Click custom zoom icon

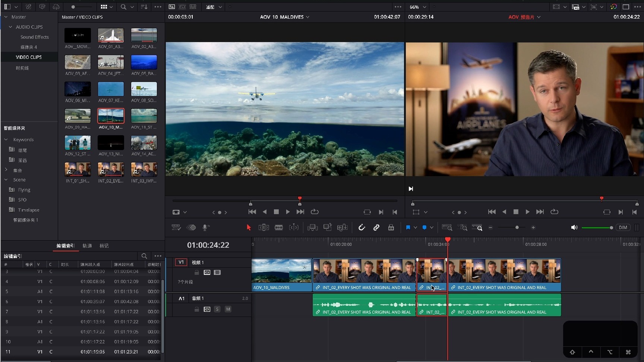click(x=477, y=228)
